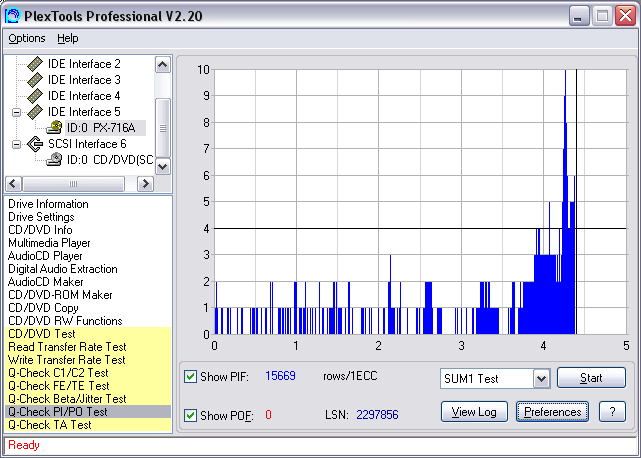Viewport: 641px width, 458px height.
Task: Click the LSN value 2297856
Action: pyautogui.click(x=377, y=415)
